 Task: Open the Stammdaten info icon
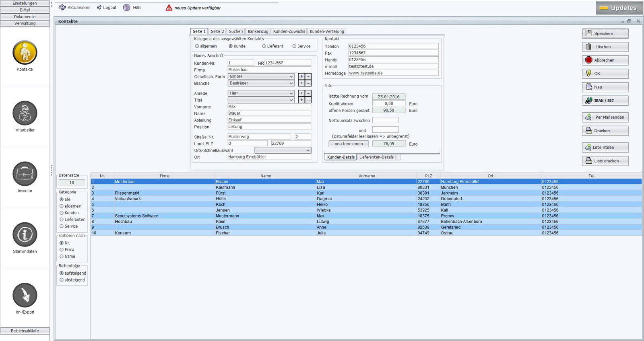click(25, 234)
